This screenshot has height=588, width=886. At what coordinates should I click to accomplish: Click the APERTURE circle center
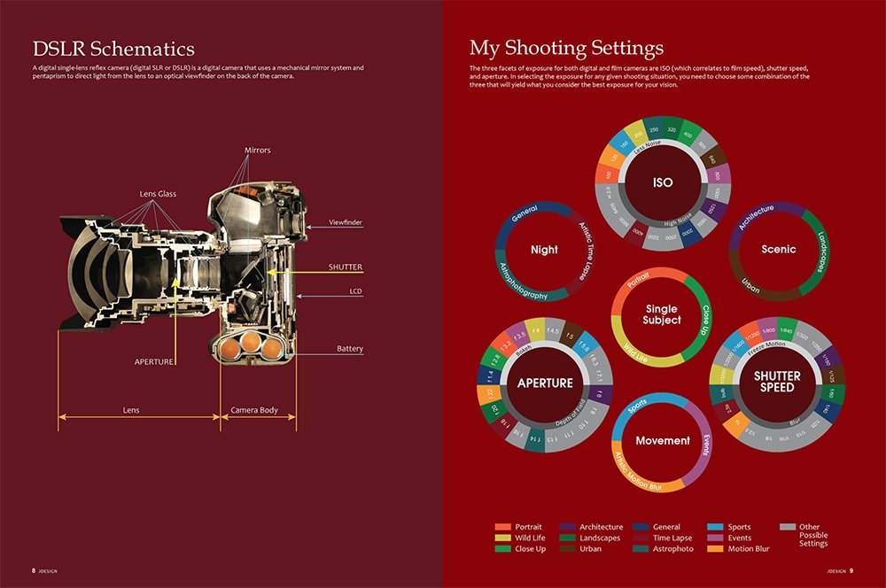[545, 383]
